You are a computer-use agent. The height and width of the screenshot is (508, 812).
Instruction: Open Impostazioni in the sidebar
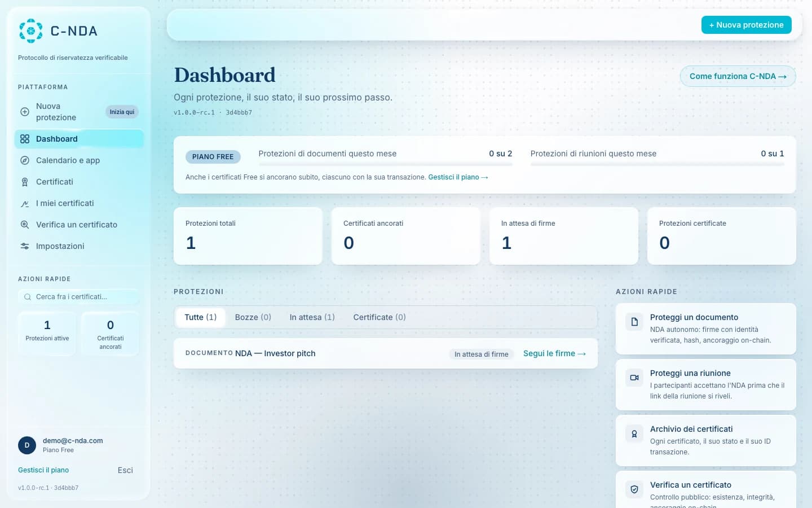tap(79, 246)
